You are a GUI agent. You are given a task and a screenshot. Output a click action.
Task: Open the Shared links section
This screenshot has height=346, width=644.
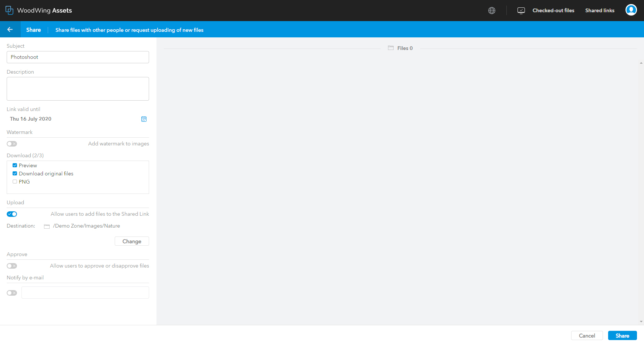[600, 10]
